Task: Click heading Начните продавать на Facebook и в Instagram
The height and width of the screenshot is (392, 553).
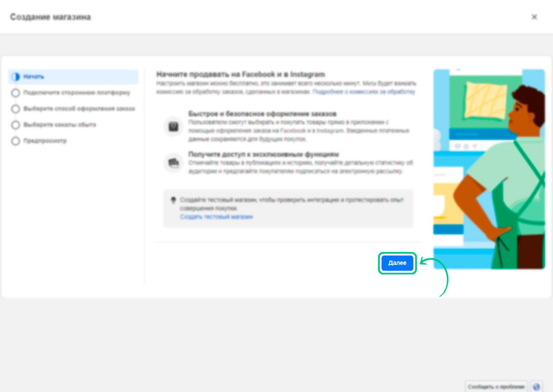Action: click(241, 74)
